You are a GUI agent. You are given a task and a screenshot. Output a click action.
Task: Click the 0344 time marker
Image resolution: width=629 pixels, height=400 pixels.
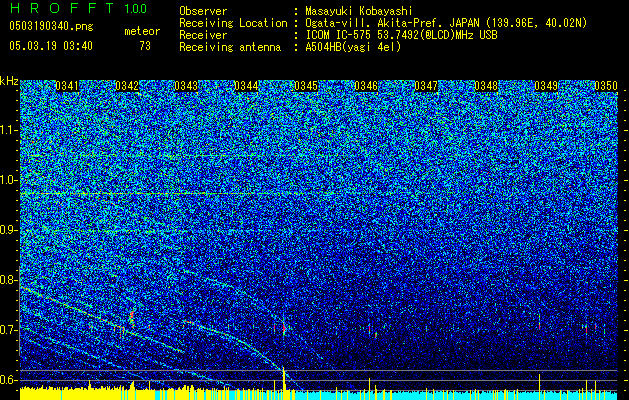pos(246,86)
